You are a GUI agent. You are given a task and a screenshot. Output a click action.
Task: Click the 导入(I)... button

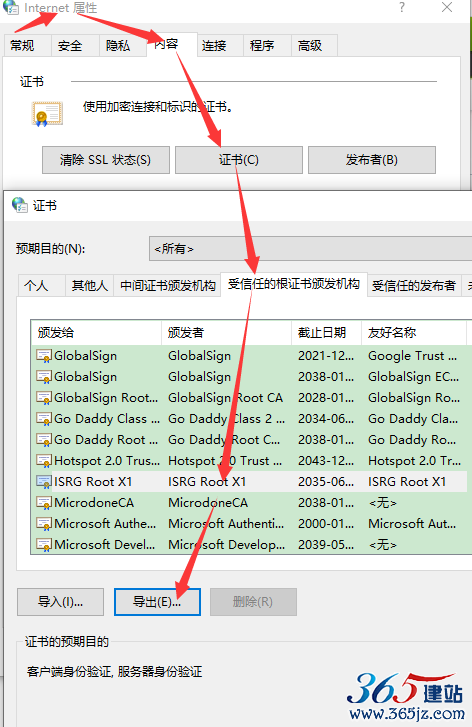tap(60, 602)
